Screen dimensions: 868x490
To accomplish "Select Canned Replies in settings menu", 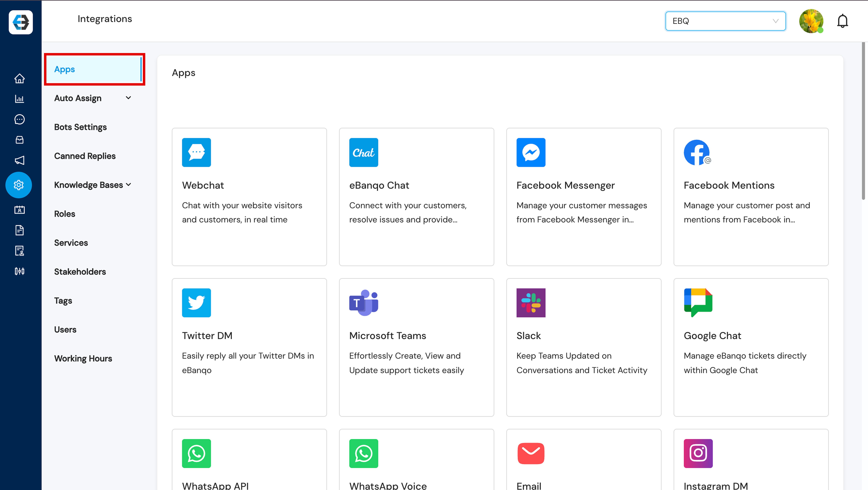I will (85, 156).
